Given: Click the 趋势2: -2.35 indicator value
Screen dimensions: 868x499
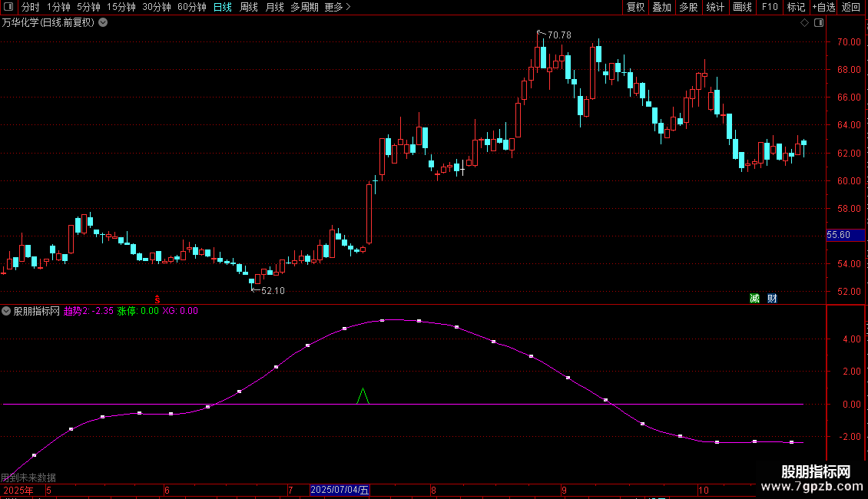Looking at the screenshot, I should pyautogui.click(x=88, y=311).
